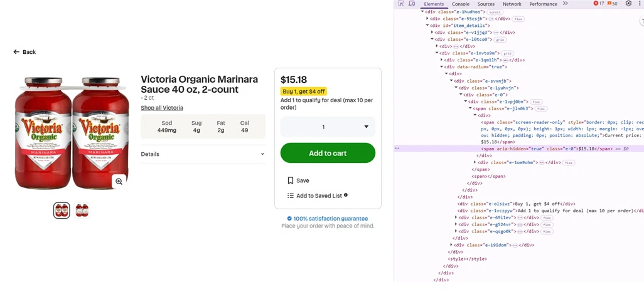
Task: Click the Save bookmark icon
Action: tap(291, 180)
